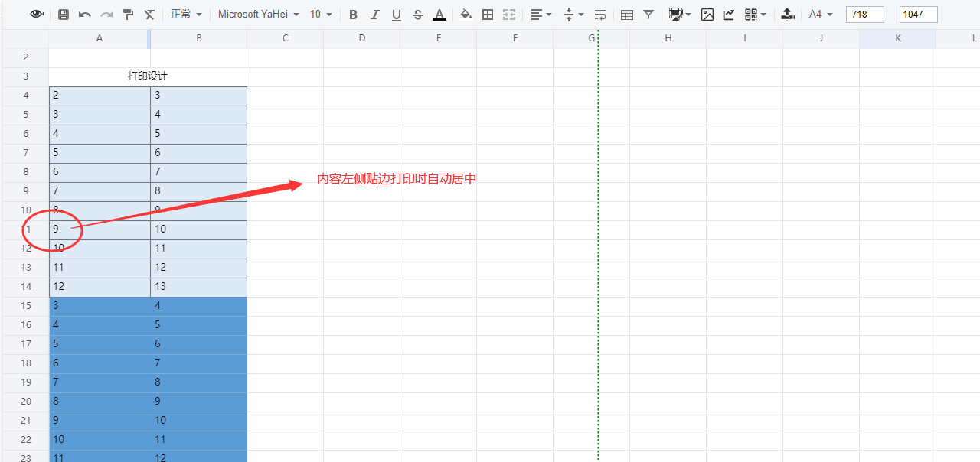Click the paper height field 1047
The width and height of the screenshot is (980, 462).
tap(919, 15)
